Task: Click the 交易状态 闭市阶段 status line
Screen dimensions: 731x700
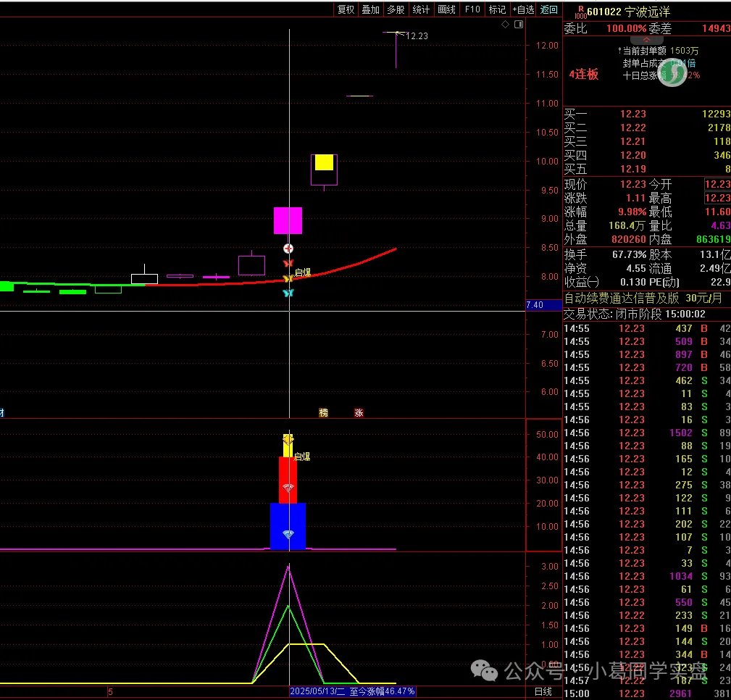Action: [x=635, y=314]
